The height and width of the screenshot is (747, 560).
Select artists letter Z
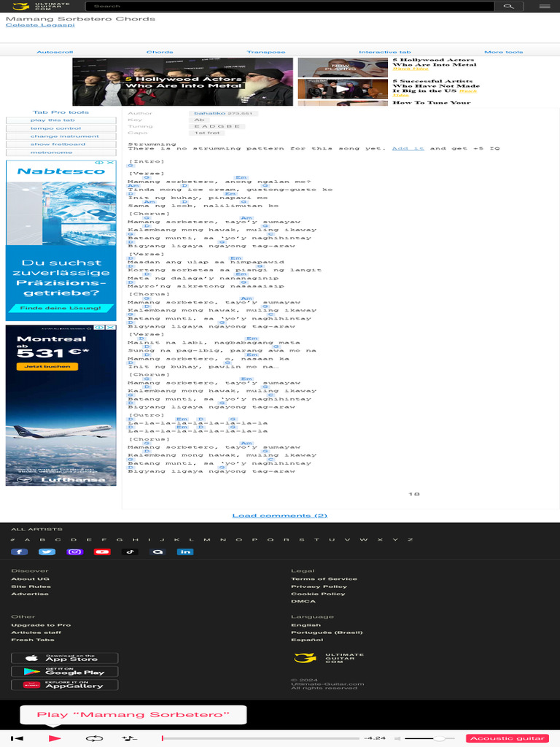pyautogui.click(x=410, y=540)
